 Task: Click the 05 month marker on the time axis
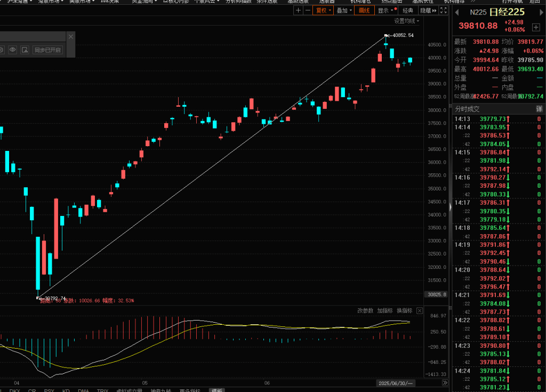[x=145, y=383]
